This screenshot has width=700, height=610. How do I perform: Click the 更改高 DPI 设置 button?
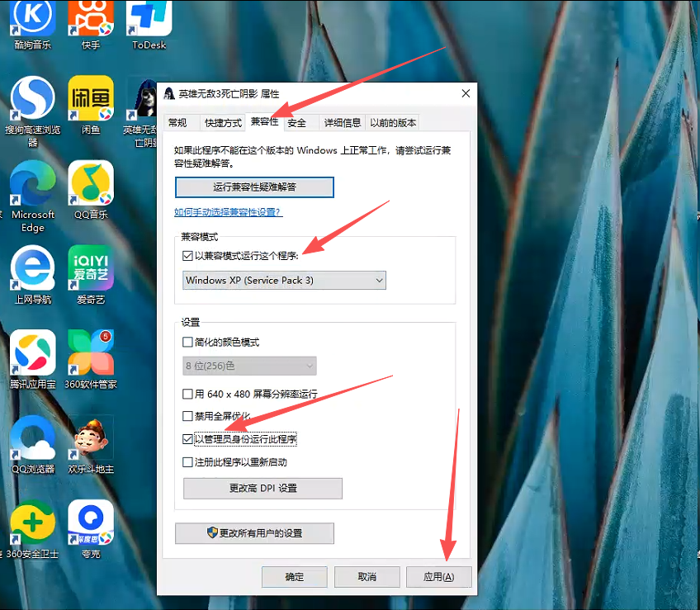pos(262,489)
